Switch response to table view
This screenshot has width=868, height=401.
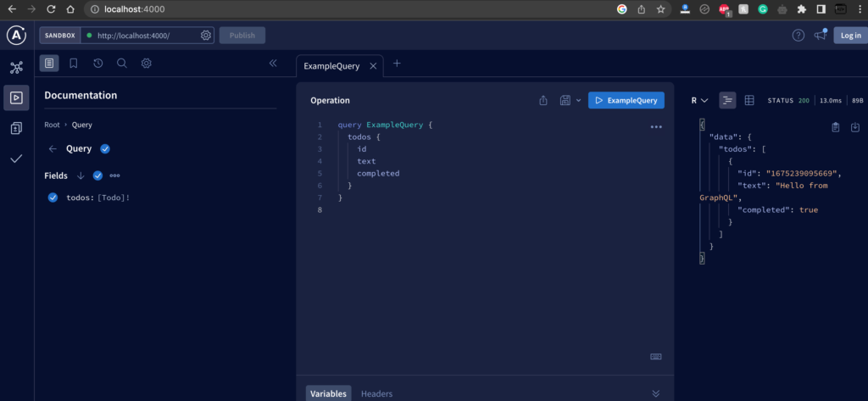click(749, 100)
